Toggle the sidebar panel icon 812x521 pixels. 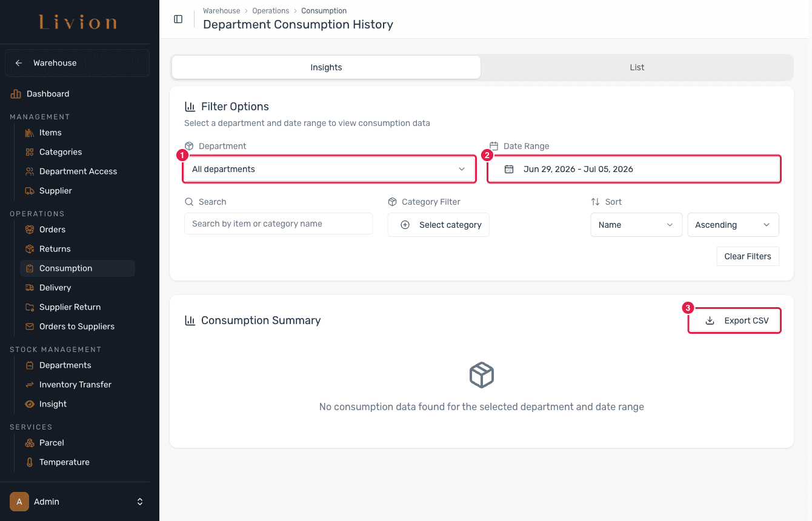point(178,19)
